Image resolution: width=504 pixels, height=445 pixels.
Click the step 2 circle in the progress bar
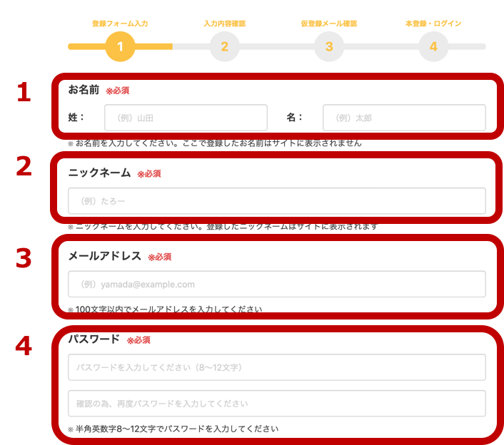224,47
